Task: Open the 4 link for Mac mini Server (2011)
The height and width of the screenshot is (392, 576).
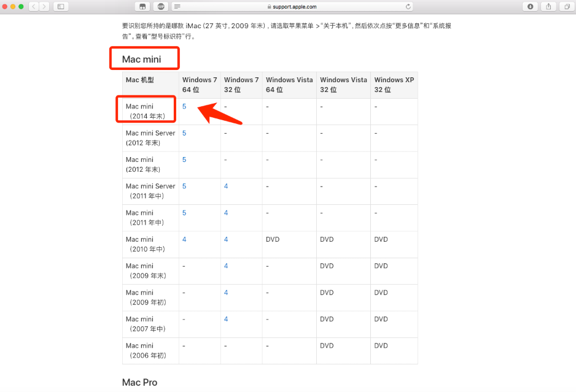Action: tap(225, 186)
